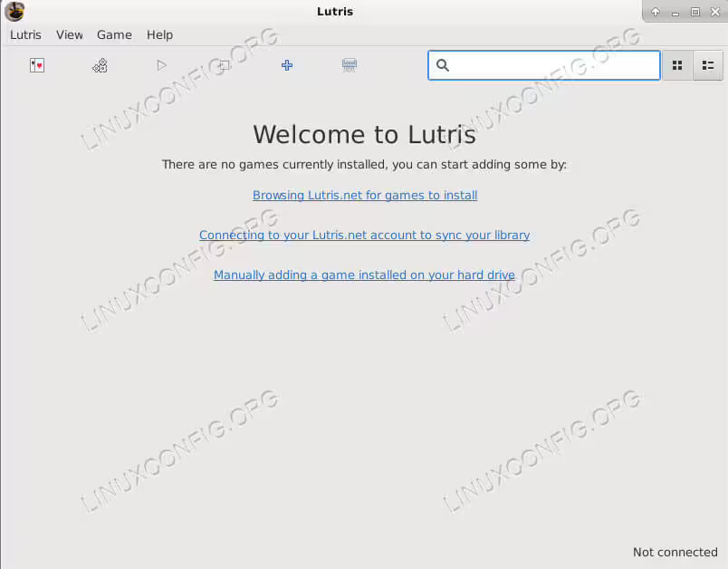Screen dimensions: 728x569
Task: Maximize the Lutris window
Action: click(x=695, y=12)
